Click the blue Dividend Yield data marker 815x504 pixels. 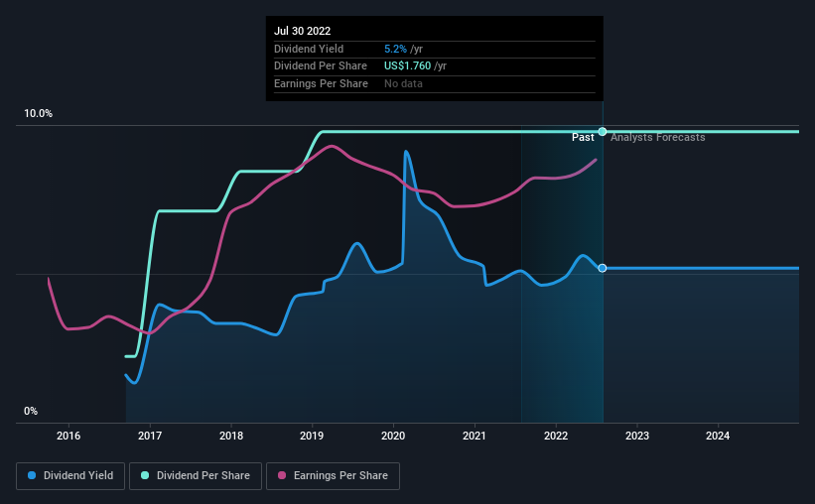pos(603,268)
